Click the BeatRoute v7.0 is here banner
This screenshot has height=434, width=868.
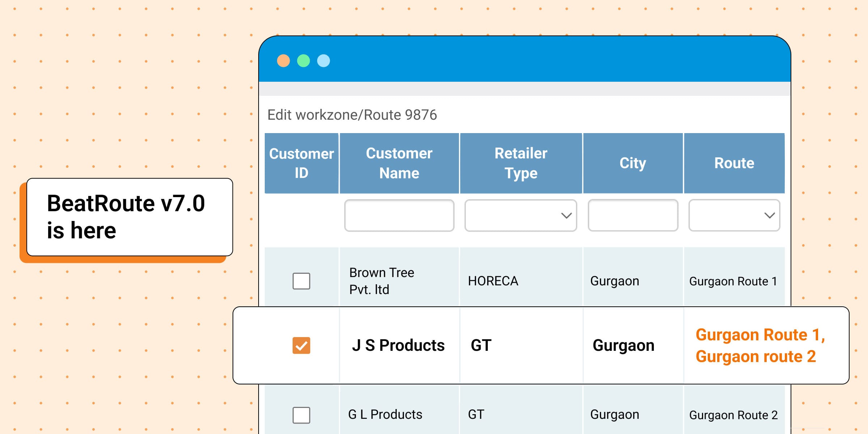(129, 217)
